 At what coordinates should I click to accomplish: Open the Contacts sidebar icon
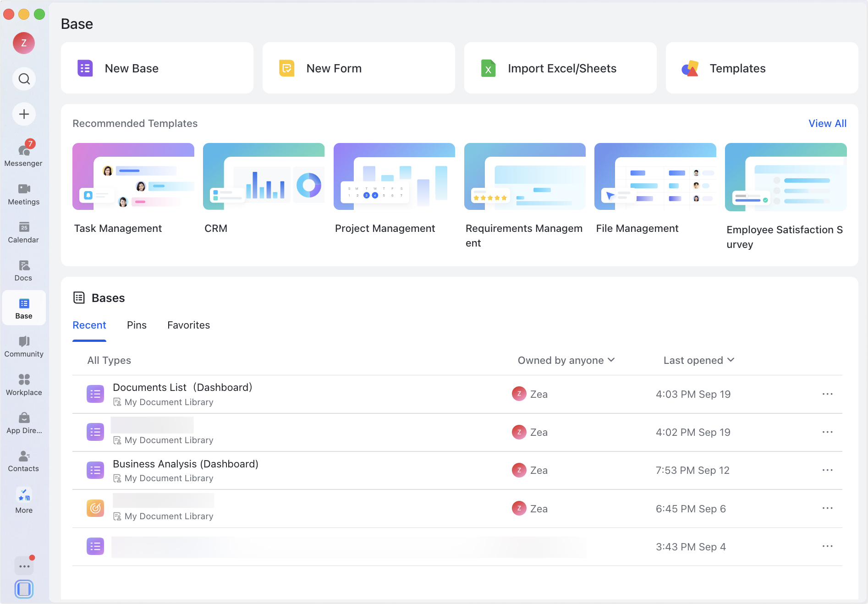[24, 461]
